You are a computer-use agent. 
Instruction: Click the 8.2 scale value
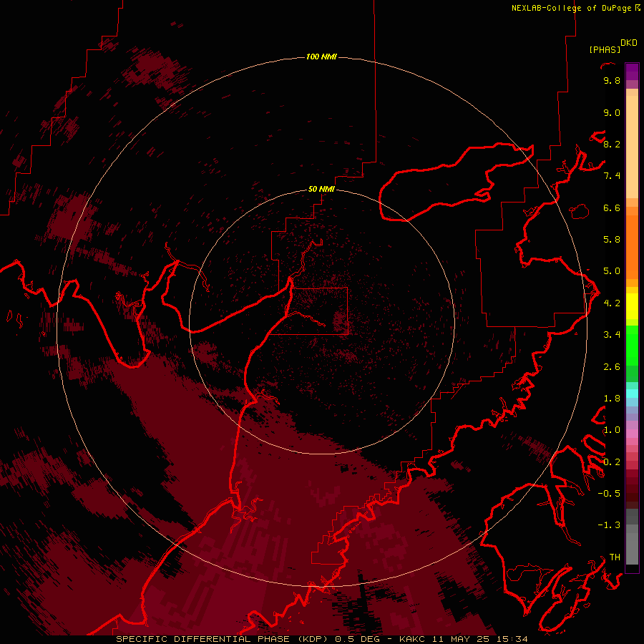click(x=612, y=144)
